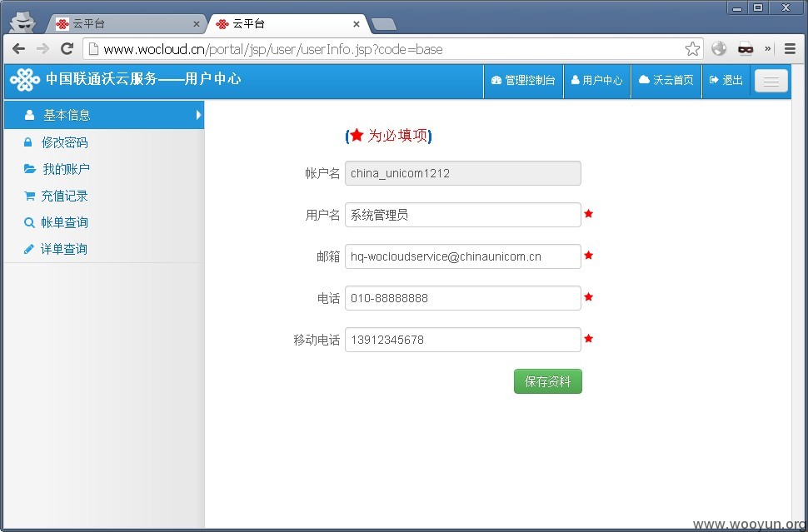Bookmark this page with star icon
The image size is (808, 532).
pyautogui.click(x=692, y=49)
